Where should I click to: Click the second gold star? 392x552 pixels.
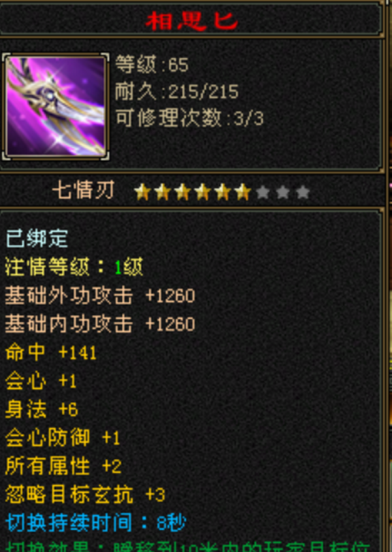(x=163, y=192)
